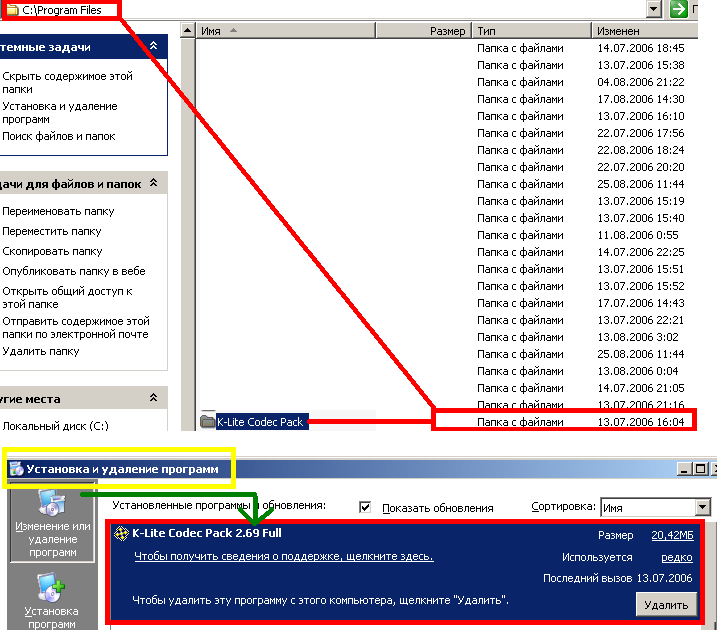Click Открыть общий доступ к этой папке
The image size is (717, 630).
67,298
